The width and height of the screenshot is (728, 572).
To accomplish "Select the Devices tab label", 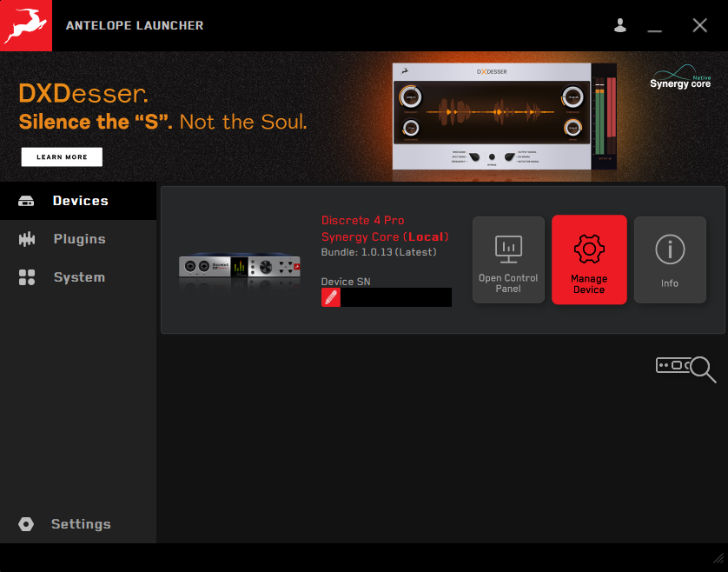I will pos(80,201).
